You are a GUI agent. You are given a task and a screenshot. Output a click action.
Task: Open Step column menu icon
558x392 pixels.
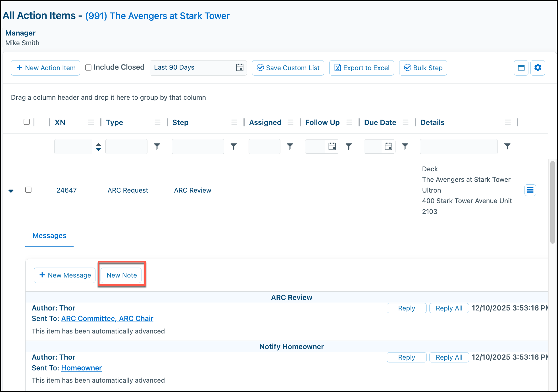pos(234,122)
